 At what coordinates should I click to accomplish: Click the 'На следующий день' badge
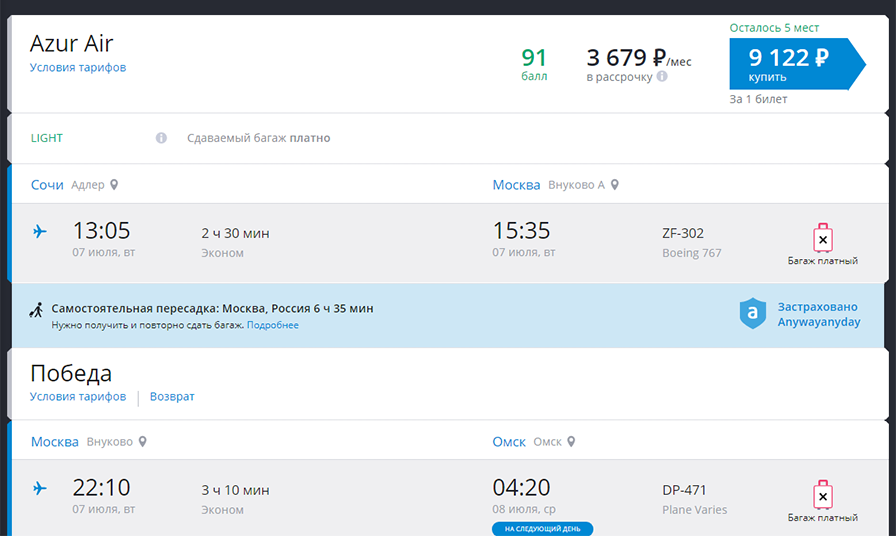pyautogui.click(x=542, y=529)
